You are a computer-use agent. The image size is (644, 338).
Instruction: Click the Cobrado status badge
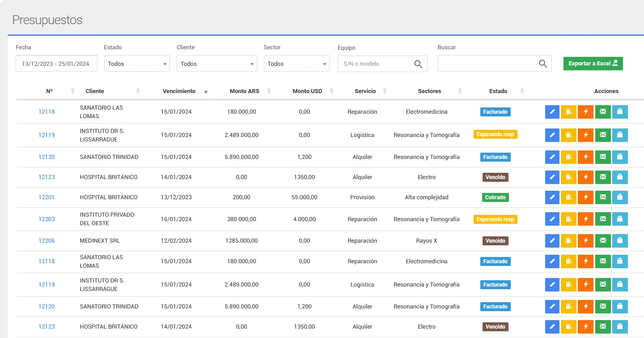496,197
